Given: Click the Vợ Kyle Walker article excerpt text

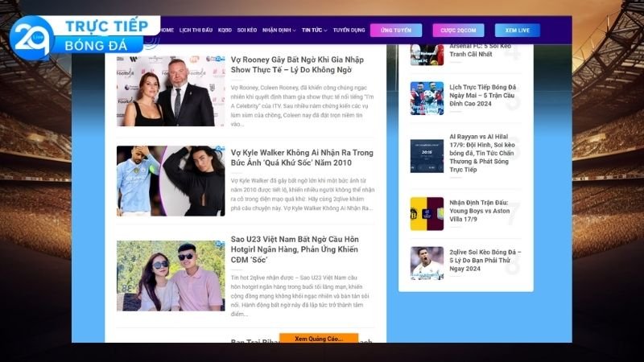Looking at the screenshot, I should coord(303,195).
